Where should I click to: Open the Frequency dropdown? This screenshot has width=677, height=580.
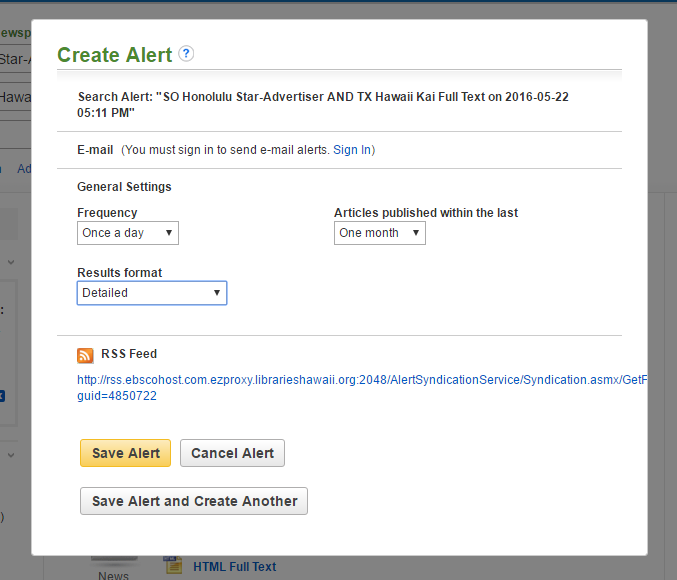coord(128,233)
